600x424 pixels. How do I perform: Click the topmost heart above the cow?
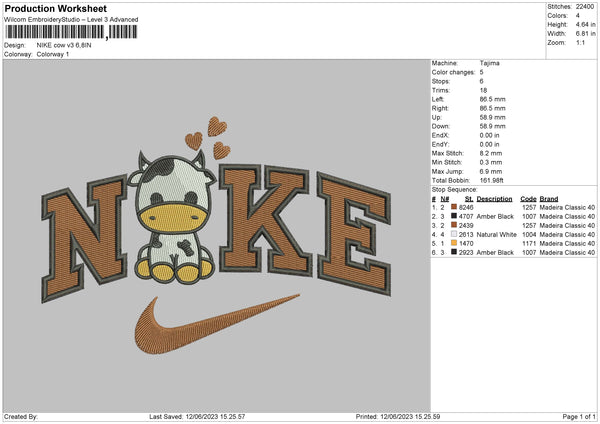[x=217, y=127]
